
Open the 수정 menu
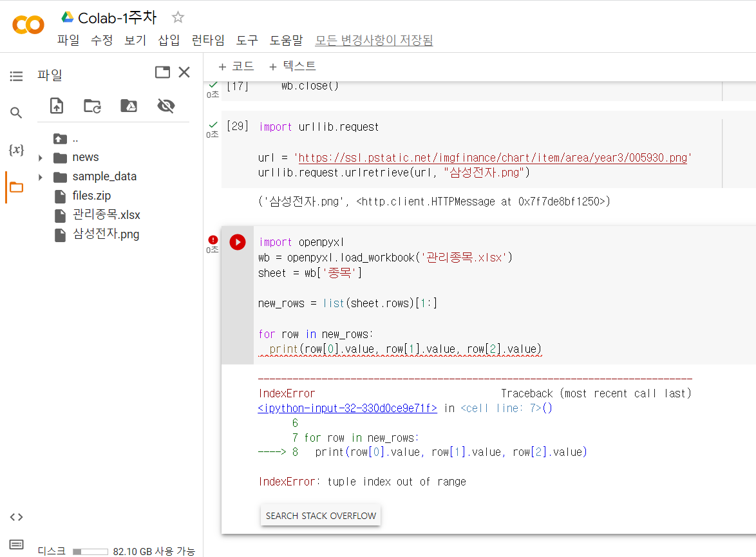(x=102, y=40)
